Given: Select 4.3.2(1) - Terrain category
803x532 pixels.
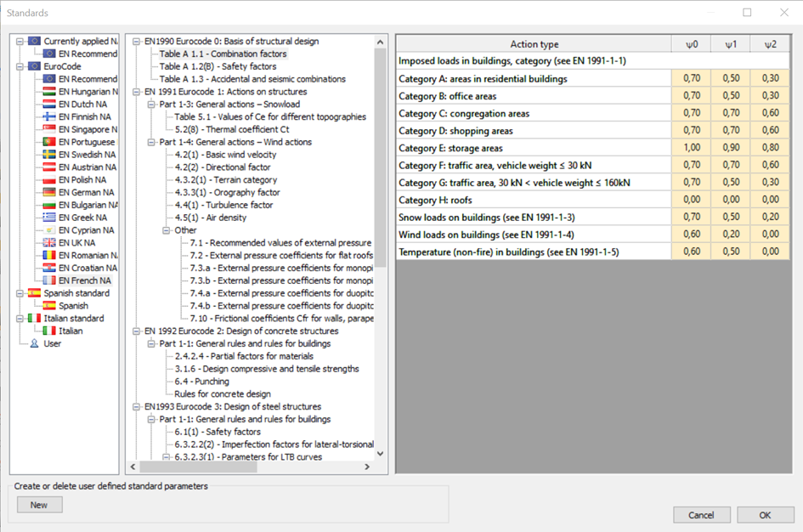Looking at the screenshot, I should (x=226, y=179).
